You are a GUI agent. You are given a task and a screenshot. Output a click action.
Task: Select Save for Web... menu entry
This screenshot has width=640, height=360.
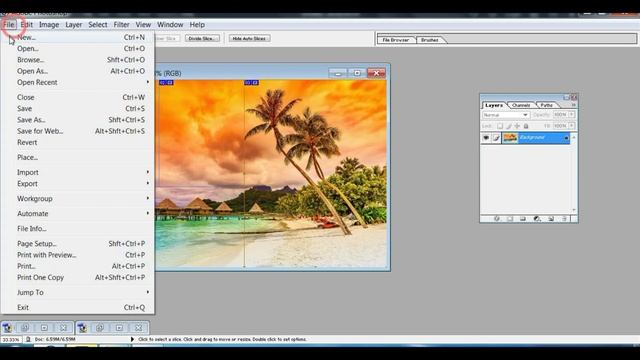pyautogui.click(x=78, y=131)
